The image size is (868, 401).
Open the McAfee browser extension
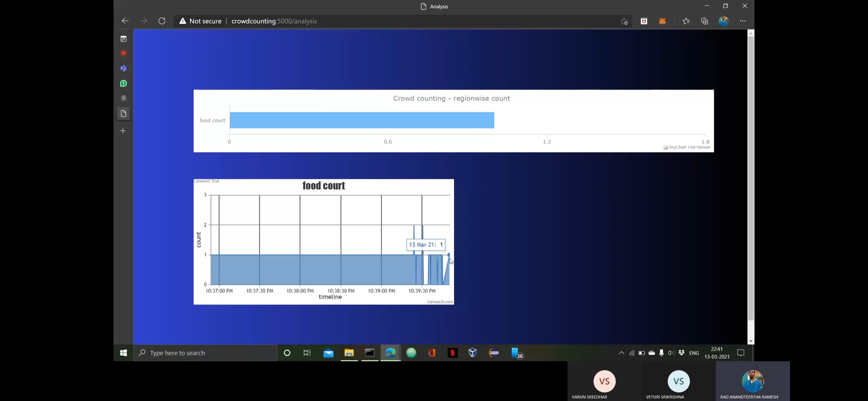coord(644,21)
